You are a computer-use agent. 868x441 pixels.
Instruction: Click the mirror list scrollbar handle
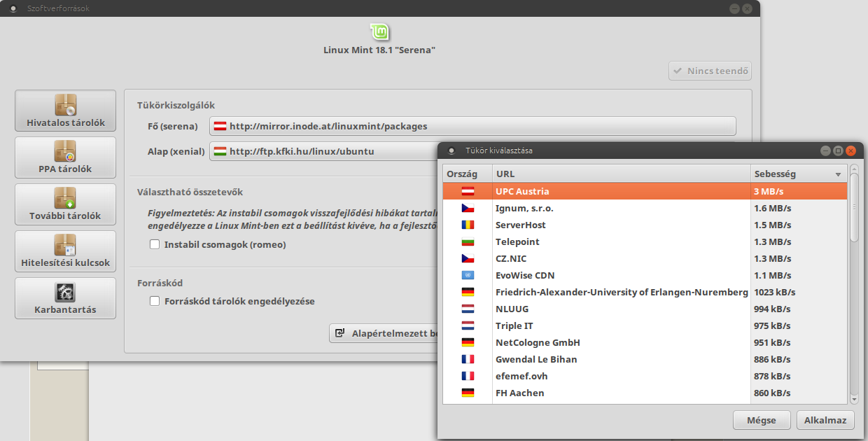coord(854,208)
